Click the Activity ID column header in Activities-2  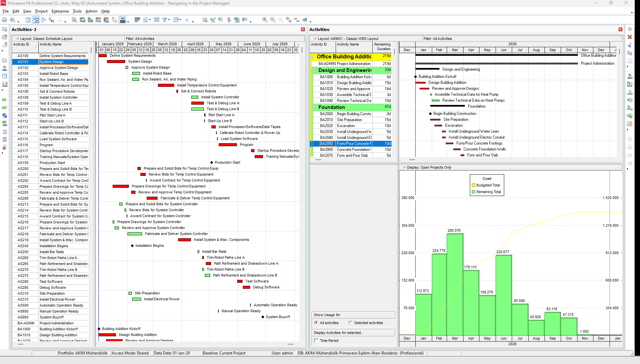click(21, 45)
